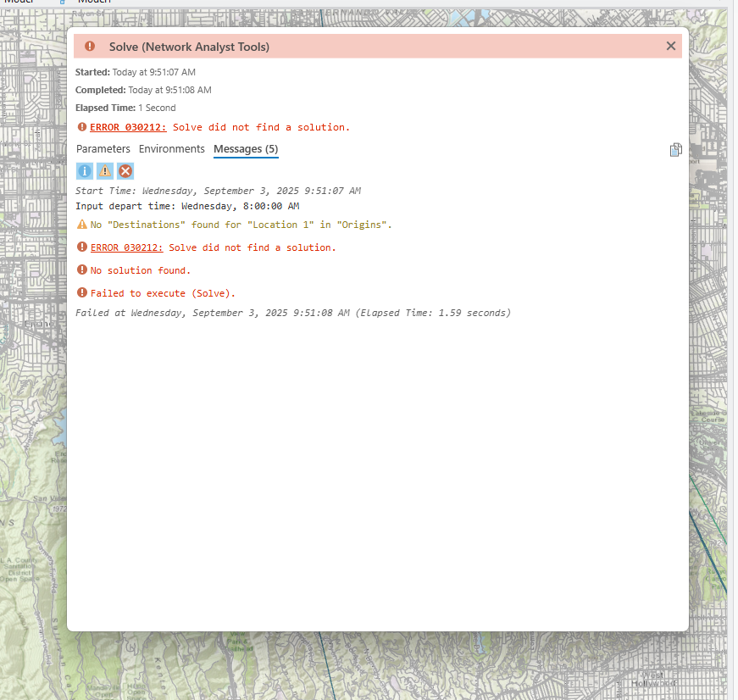The image size is (738, 700).
Task: Switch to the Environments tab
Action: tap(172, 149)
